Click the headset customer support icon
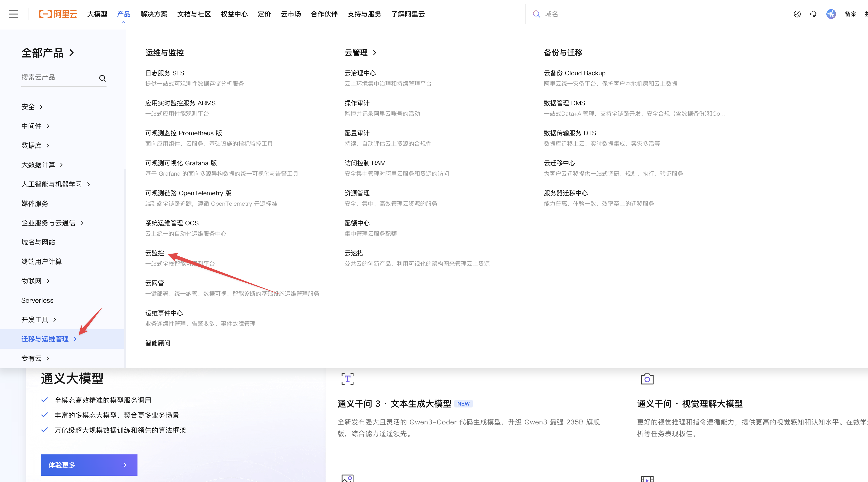The width and height of the screenshot is (868, 482). click(814, 14)
